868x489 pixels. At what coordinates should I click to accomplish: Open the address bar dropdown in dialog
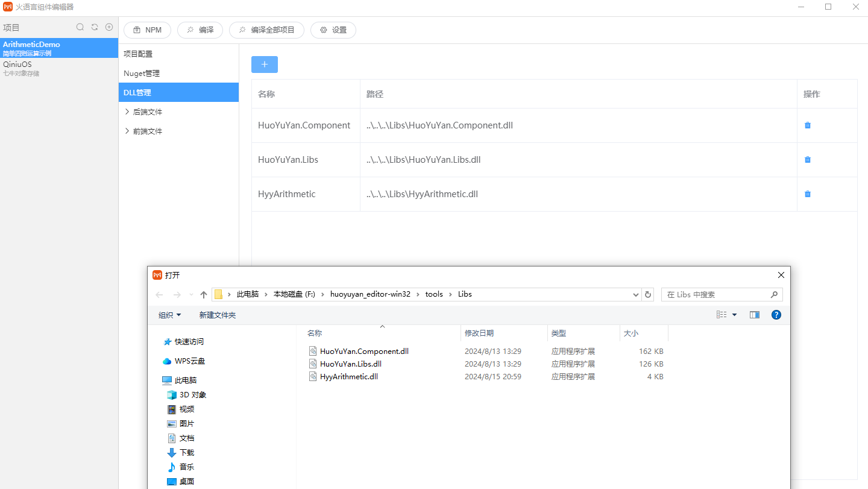point(635,294)
